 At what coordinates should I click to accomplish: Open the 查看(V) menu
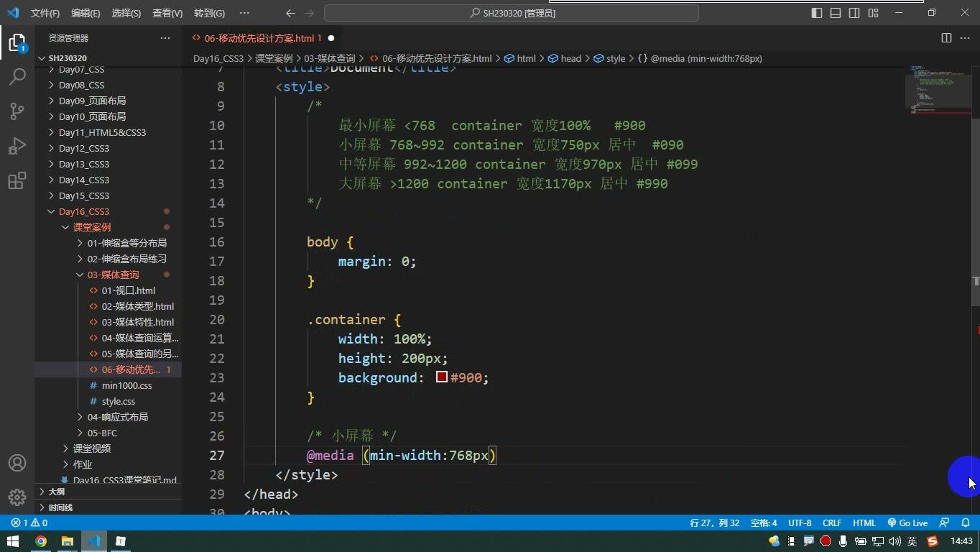pyautogui.click(x=167, y=13)
